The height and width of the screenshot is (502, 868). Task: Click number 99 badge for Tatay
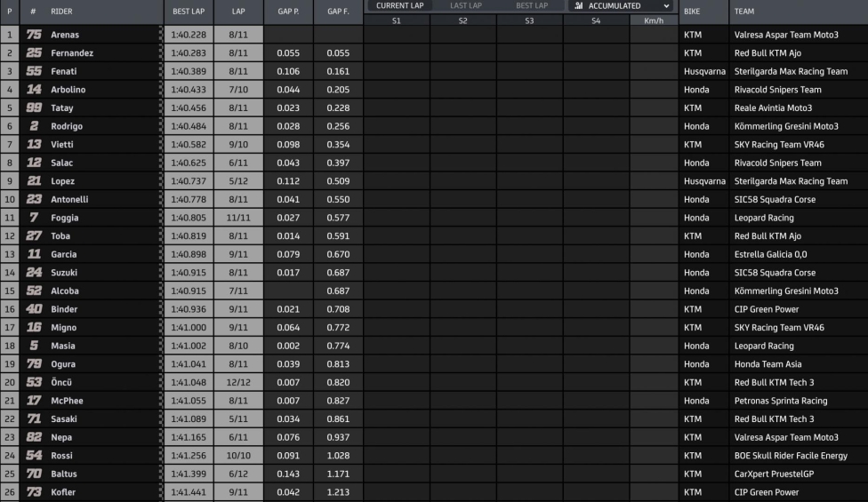coord(34,108)
